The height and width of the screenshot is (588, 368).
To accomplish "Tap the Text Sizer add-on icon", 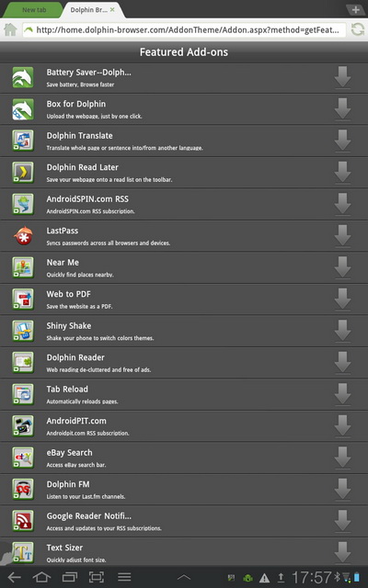I will tap(23, 552).
